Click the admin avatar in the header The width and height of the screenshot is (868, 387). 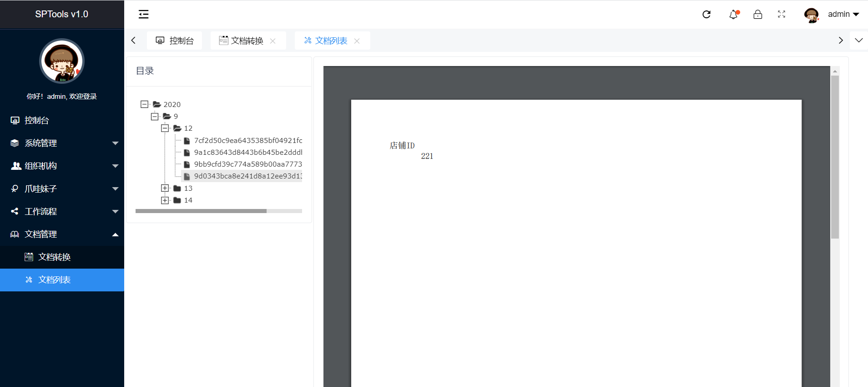[x=811, y=15]
